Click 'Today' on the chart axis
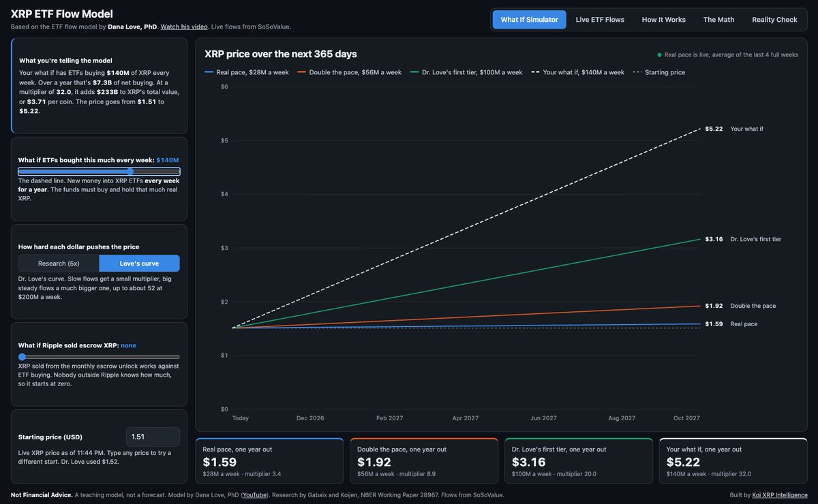 click(240, 418)
